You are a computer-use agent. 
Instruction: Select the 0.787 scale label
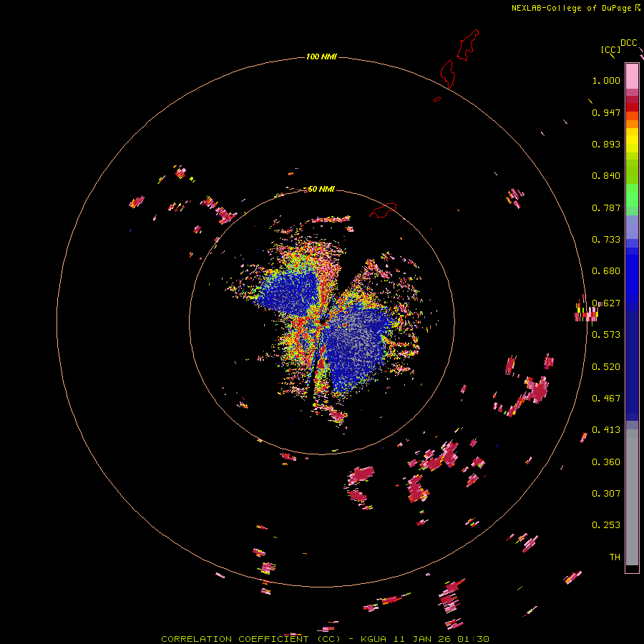click(606, 208)
